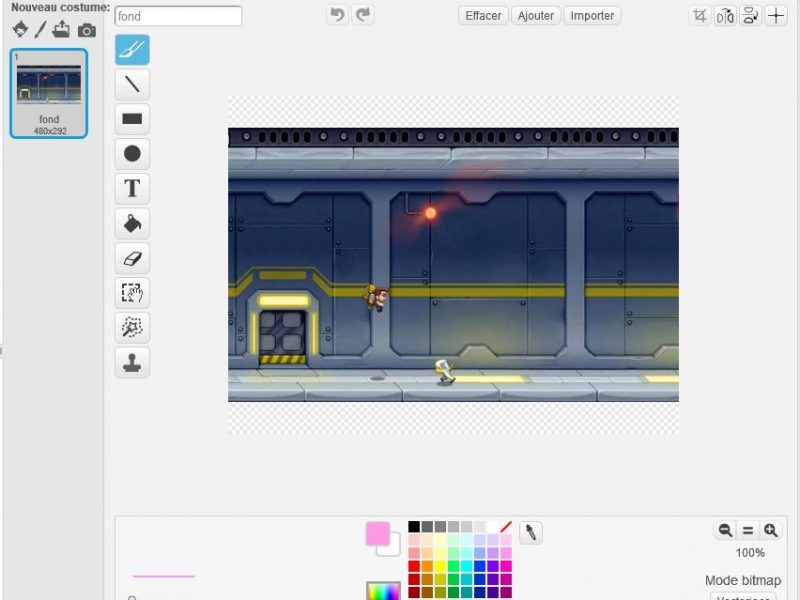This screenshot has height=600, width=800.
Task: Pick the brightest red palette swatch
Action: pyautogui.click(x=414, y=566)
